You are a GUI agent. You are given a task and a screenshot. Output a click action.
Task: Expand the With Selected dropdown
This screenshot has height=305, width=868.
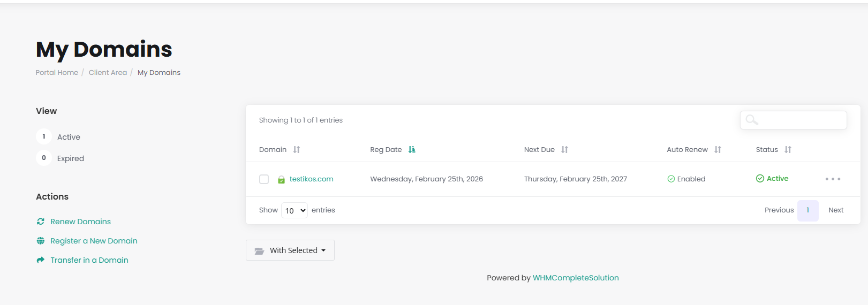point(290,250)
